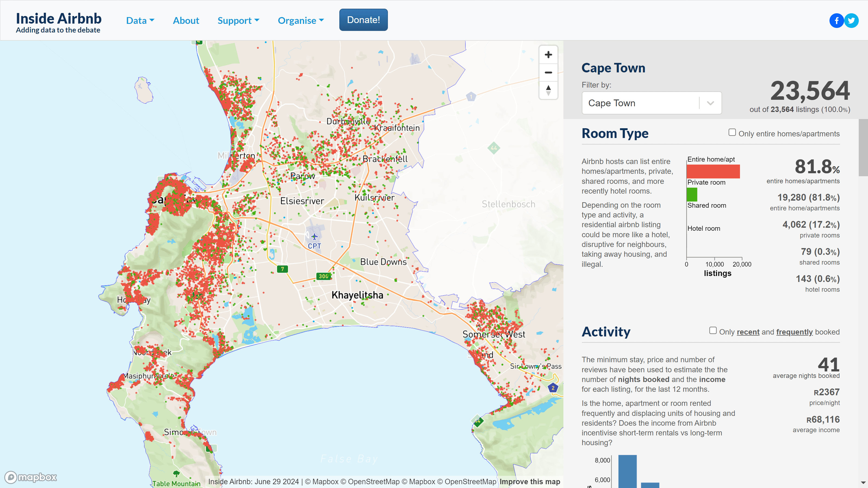Follow the 'recent' link

[x=748, y=332]
